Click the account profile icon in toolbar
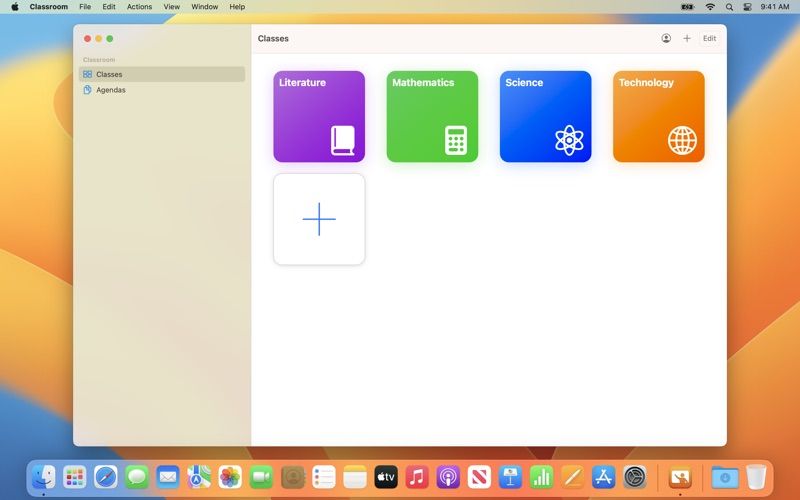Viewport: 800px width, 500px height. pos(666,38)
